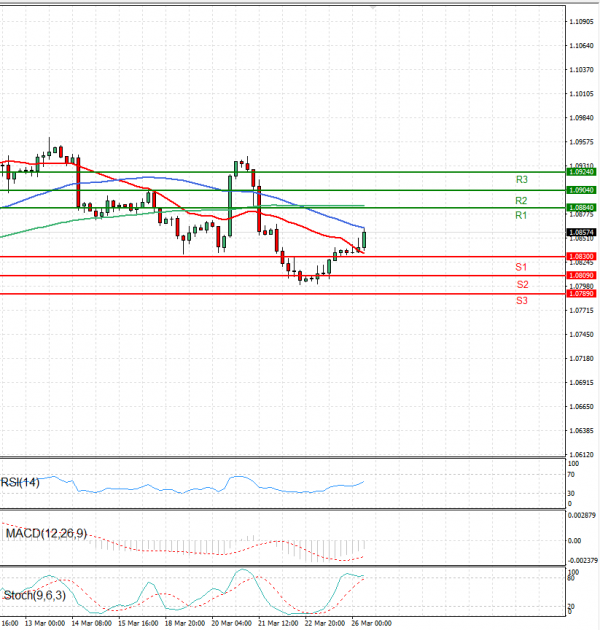Click the 1.07180 price axis value
This screenshot has height=630, width=600.
[x=582, y=359]
